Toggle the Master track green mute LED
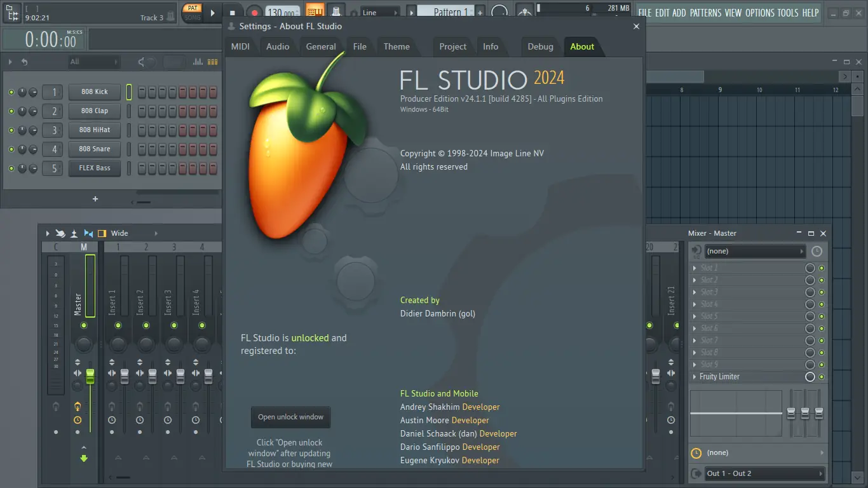Viewport: 868px width, 488px height. click(x=84, y=325)
